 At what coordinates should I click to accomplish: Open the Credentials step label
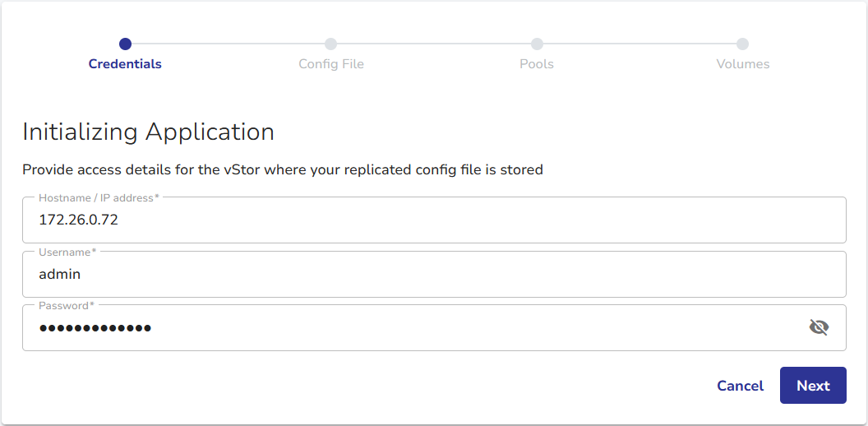pyautogui.click(x=125, y=64)
